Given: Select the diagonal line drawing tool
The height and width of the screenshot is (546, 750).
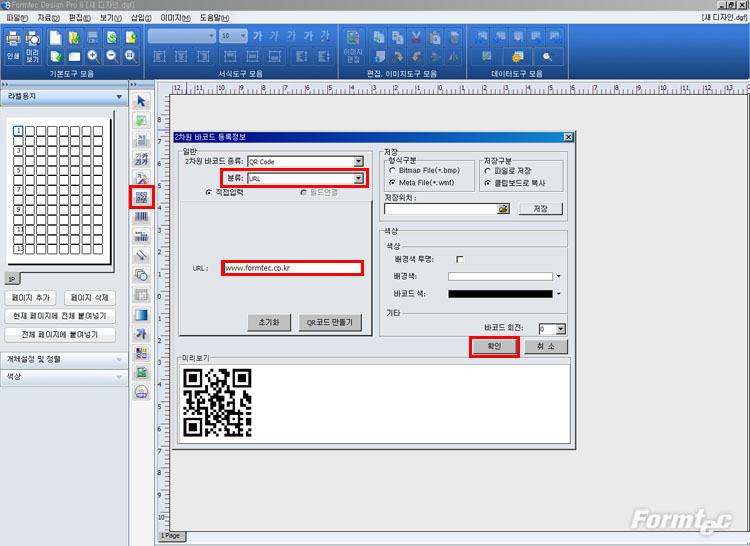Looking at the screenshot, I should [x=141, y=256].
